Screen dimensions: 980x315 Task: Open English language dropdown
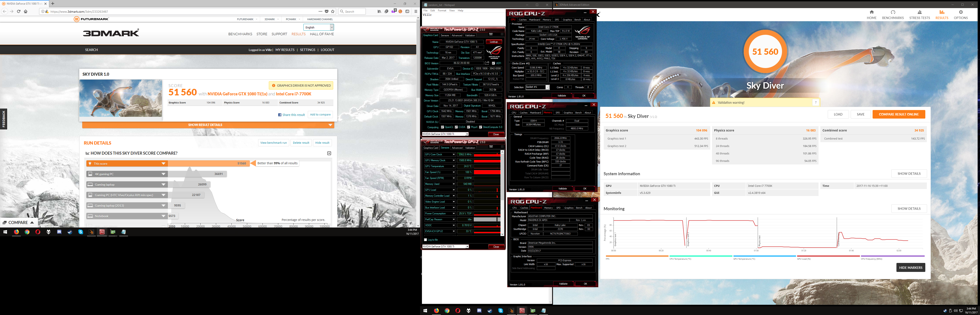318,27
